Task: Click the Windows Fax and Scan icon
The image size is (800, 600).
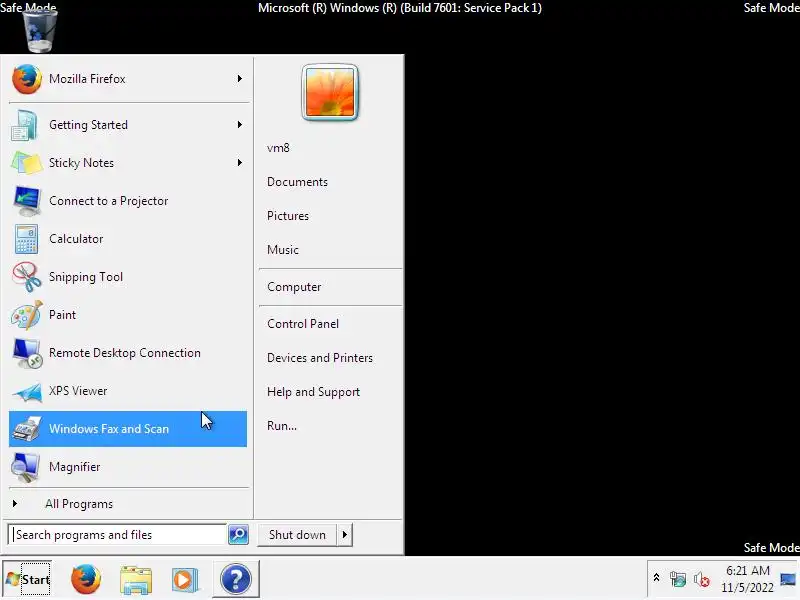Action: coord(27,429)
